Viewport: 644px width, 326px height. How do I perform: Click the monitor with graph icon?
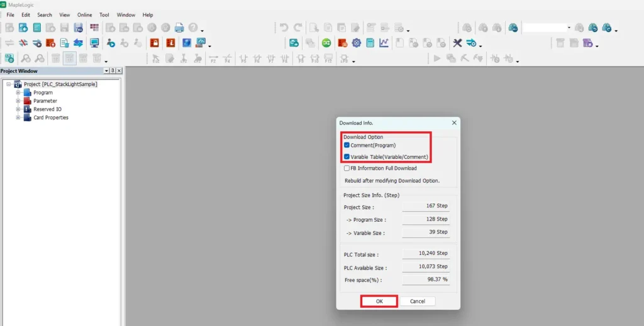(201, 43)
